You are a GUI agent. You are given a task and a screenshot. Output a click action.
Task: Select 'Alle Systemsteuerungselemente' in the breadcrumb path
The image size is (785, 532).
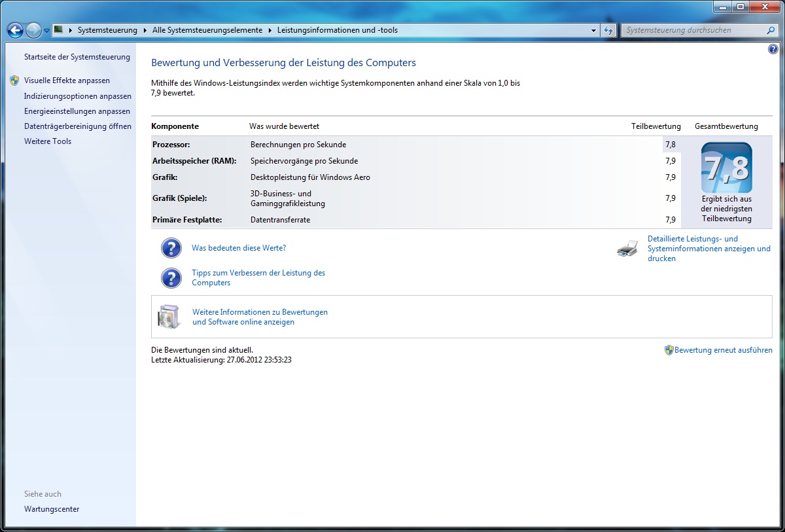[207, 30]
